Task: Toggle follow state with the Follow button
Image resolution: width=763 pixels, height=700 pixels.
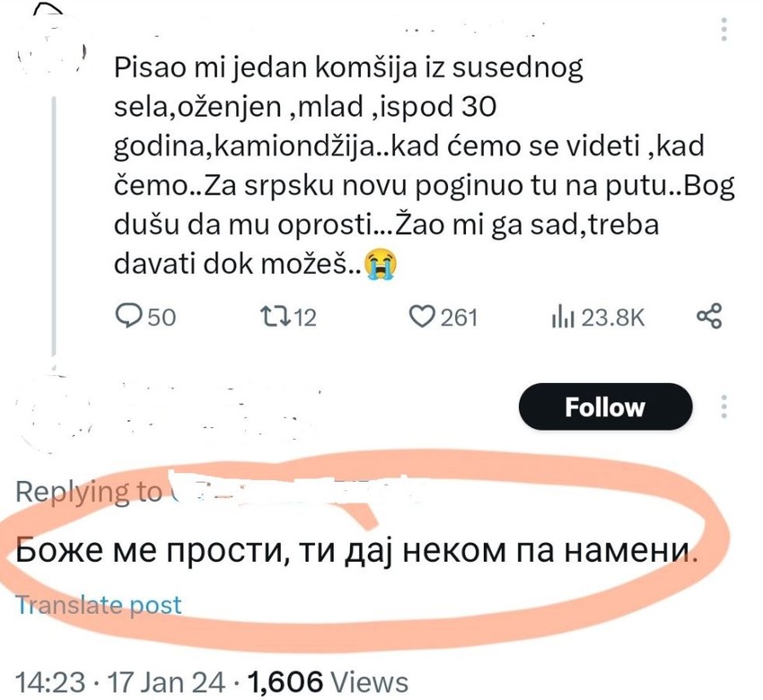Action: click(605, 407)
